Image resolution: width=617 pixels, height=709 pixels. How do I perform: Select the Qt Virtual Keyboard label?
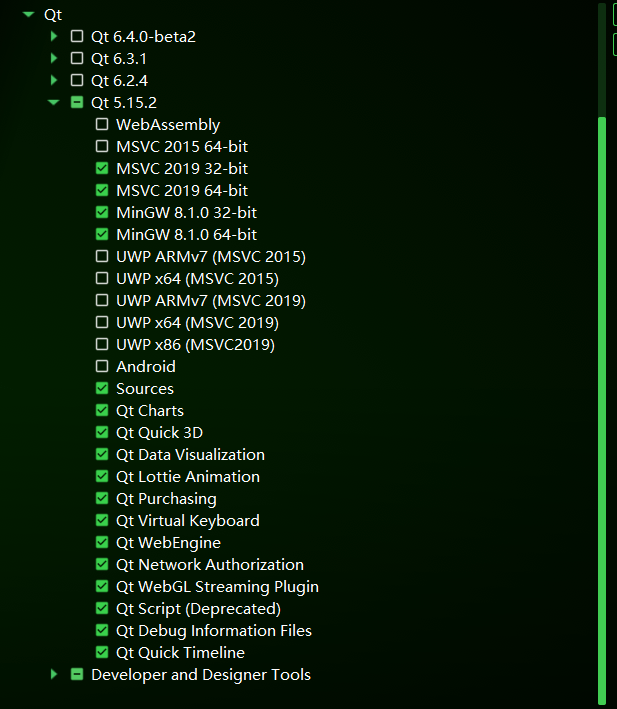(x=188, y=521)
